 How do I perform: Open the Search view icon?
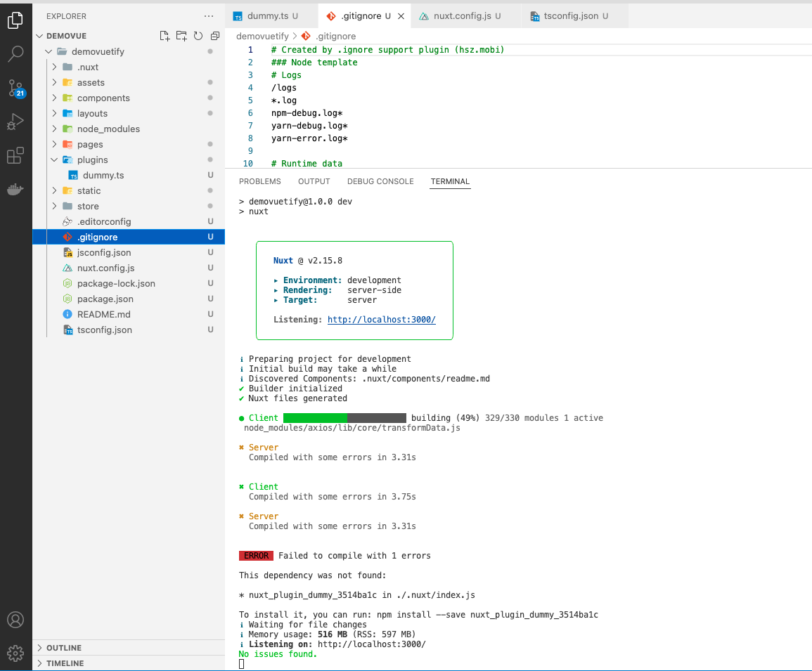point(15,53)
